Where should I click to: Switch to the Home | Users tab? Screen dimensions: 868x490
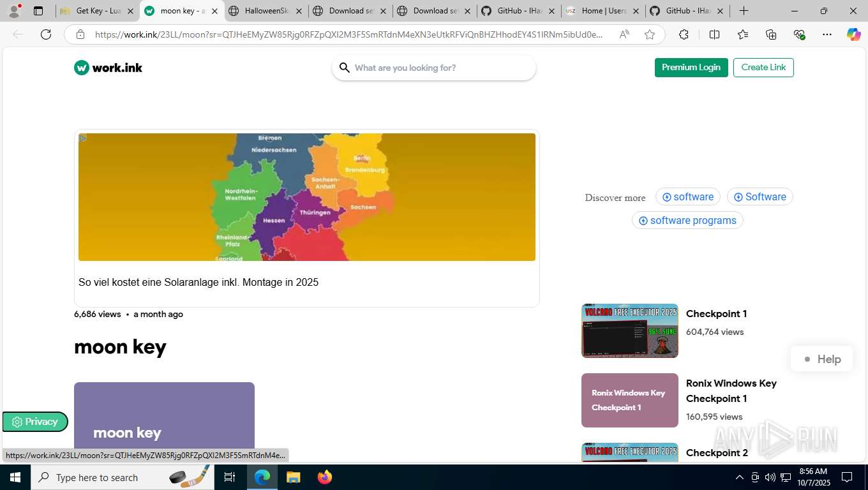click(603, 11)
